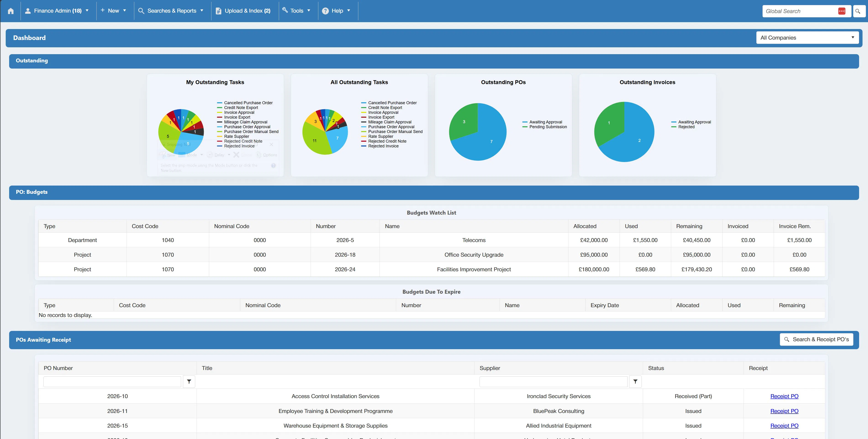The width and height of the screenshot is (868, 439).
Task: Click the user icon beside Finance Admin
Action: [28, 11]
